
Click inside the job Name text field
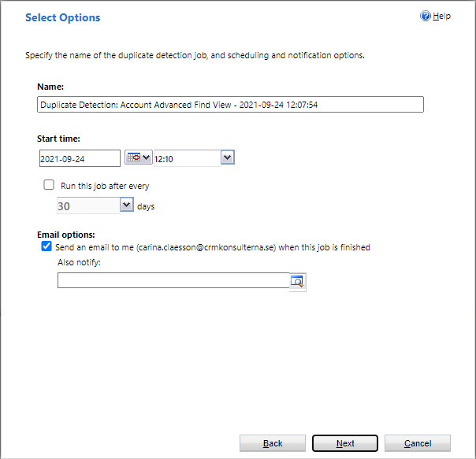point(230,105)
